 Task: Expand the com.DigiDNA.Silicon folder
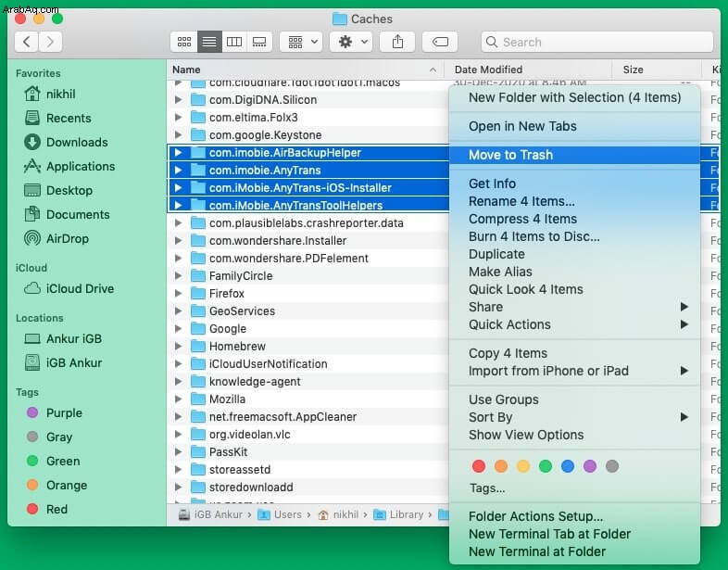pos(178,100)
